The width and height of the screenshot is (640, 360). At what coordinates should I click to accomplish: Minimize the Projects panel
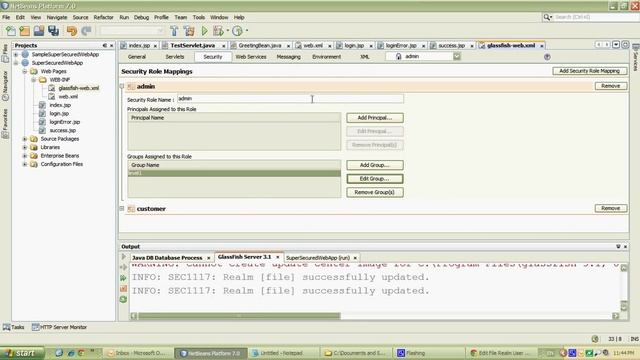pos(104,46)
